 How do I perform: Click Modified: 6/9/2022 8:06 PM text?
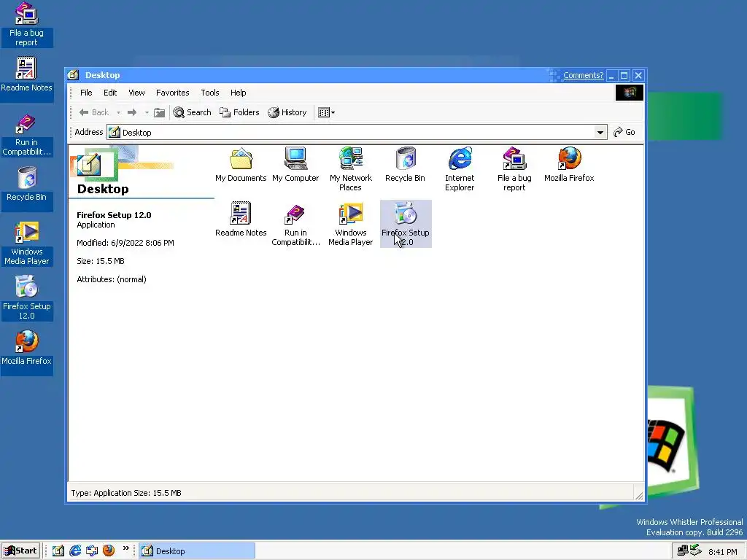coord(125,243)
